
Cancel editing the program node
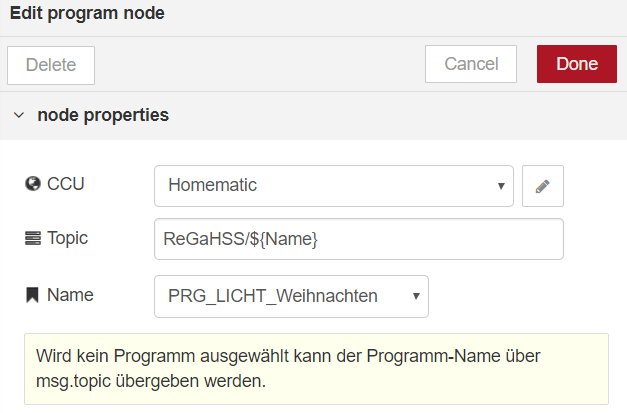470,64
